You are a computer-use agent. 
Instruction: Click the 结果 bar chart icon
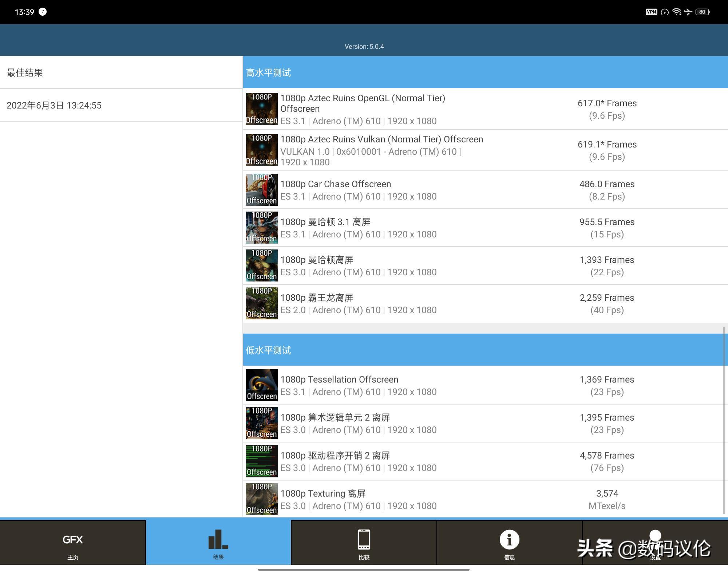(x=218, y=540)
